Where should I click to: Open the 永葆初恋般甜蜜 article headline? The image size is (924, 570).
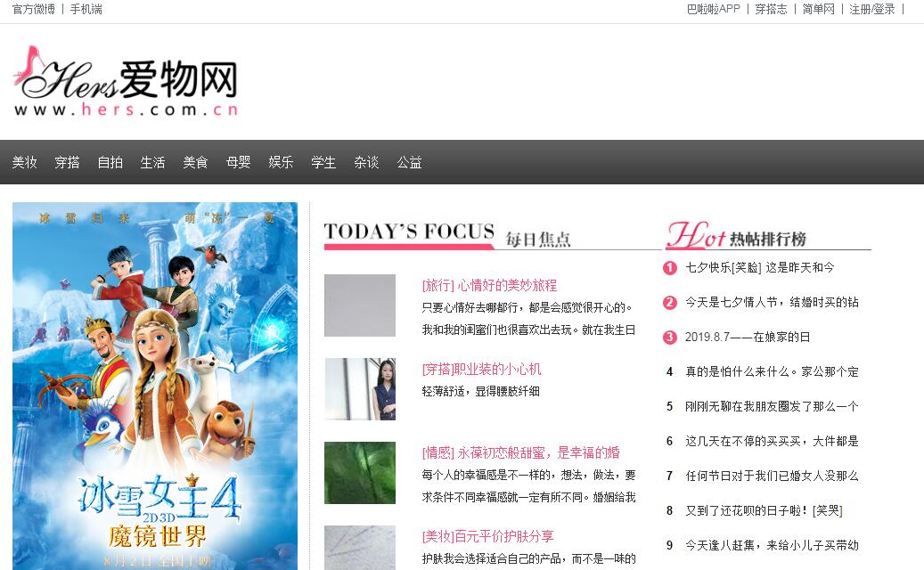pyautogui.click(x=520, y=452)
